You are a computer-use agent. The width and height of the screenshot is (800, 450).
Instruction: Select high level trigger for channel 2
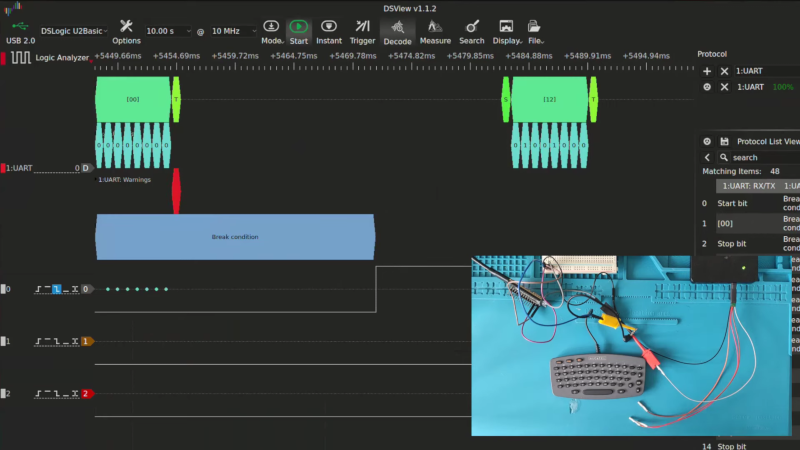point(48,394)
